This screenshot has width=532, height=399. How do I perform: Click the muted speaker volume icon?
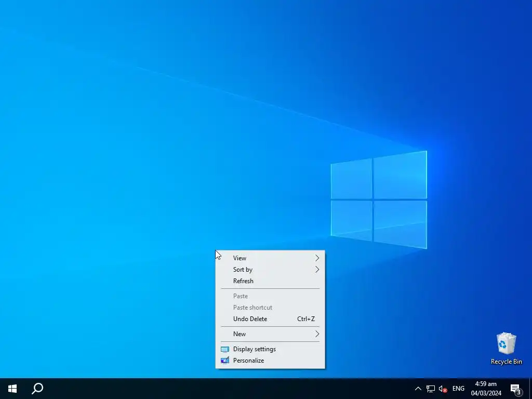pyautogui.click(x=443, y=389)
